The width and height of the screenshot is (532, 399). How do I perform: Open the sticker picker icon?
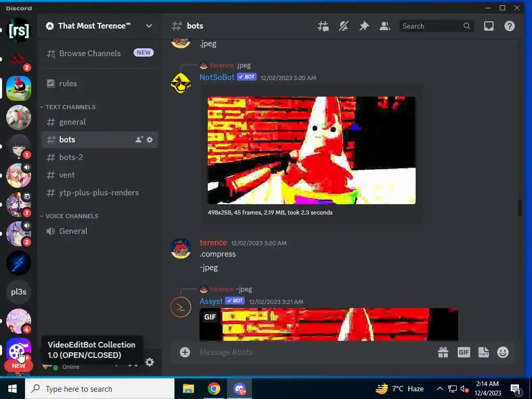[x=484, y=352]
